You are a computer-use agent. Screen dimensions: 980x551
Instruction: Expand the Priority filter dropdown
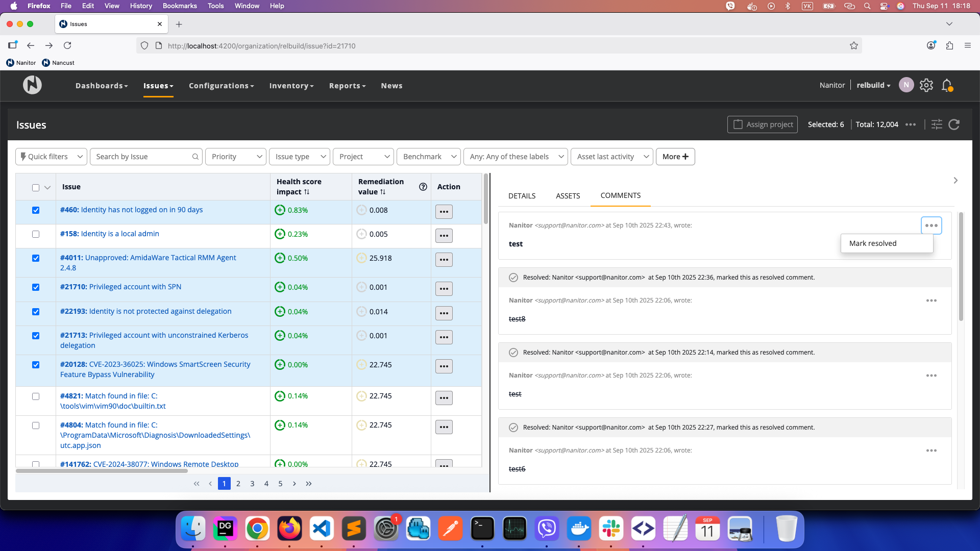pos(235,157)
